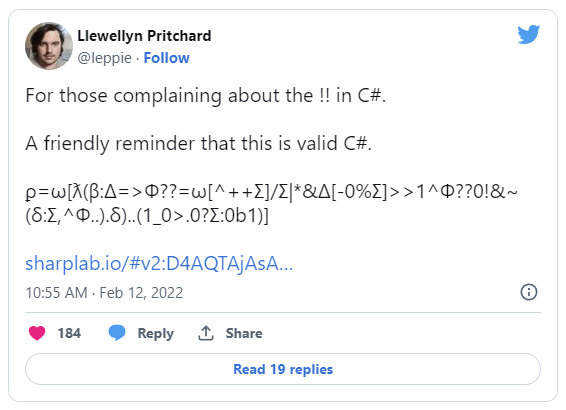Click the Llewellyn Pritchard display name
This screenshot has width=566, height=410.
click(x=144, y=36)
